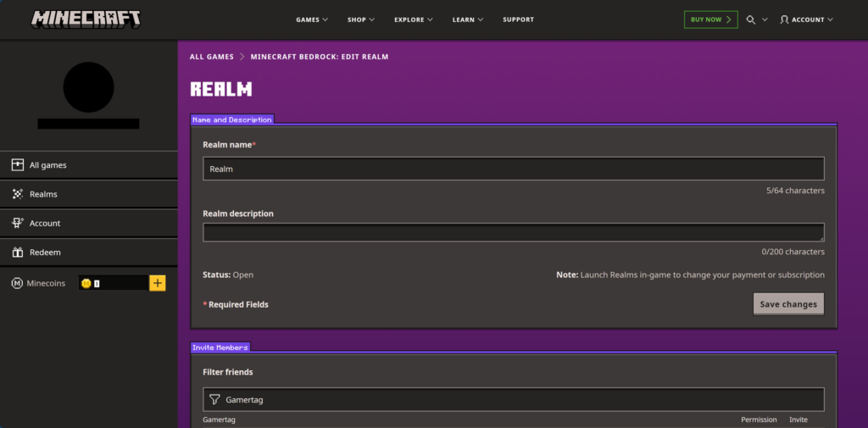
Task: Open the search magnifier icon
Action: coord(751,19)
